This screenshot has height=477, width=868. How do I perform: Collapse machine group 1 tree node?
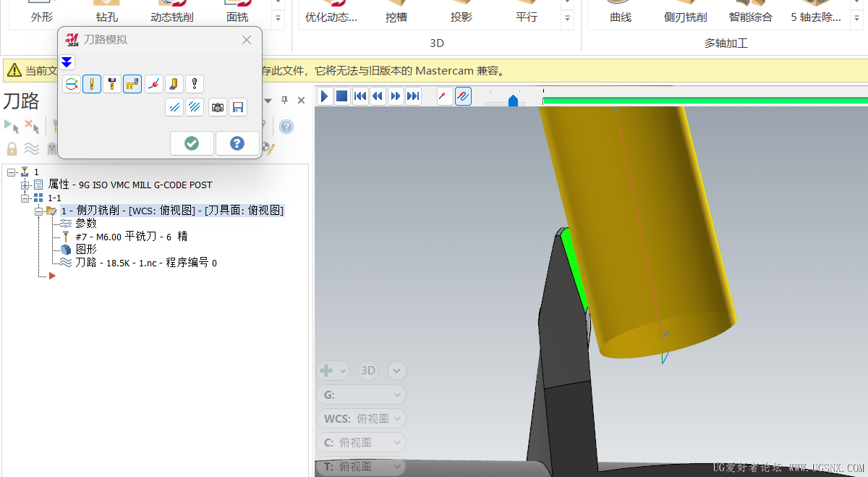(x=11, y=172)
